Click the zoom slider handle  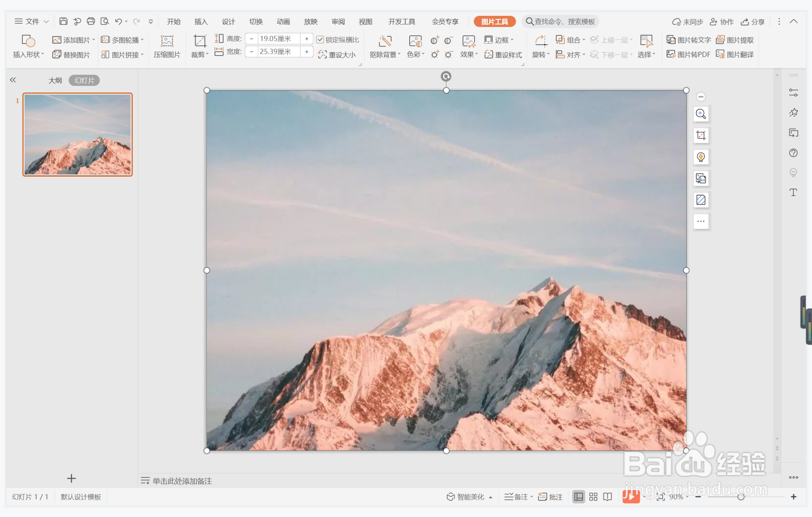741,497
